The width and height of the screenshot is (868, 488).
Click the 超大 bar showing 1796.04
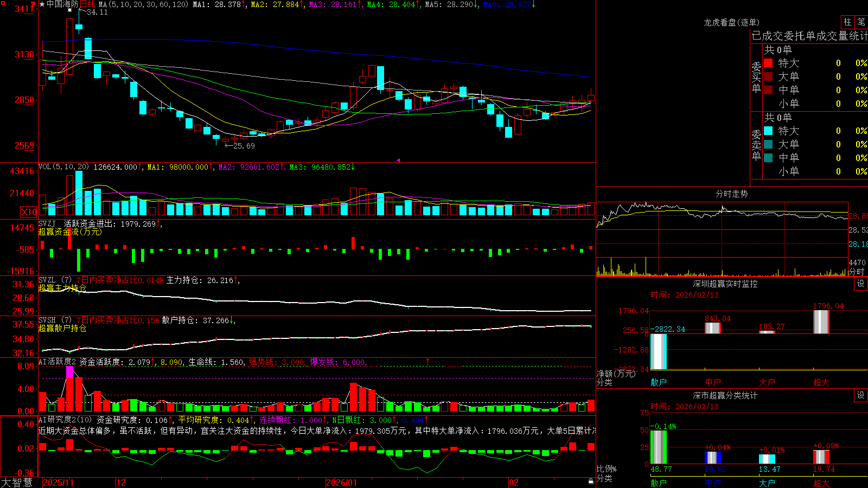click(x=821, y=322)
